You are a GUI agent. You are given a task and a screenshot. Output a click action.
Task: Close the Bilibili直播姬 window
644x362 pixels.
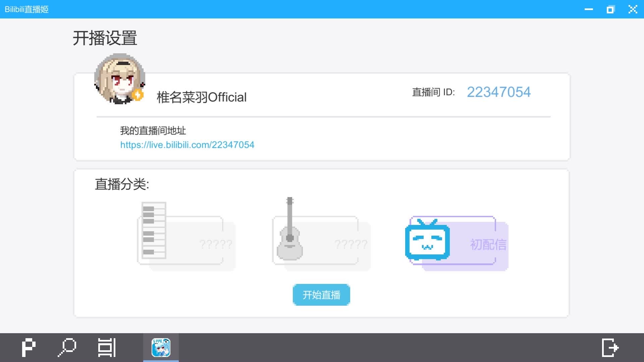click(x=633, y=9)
